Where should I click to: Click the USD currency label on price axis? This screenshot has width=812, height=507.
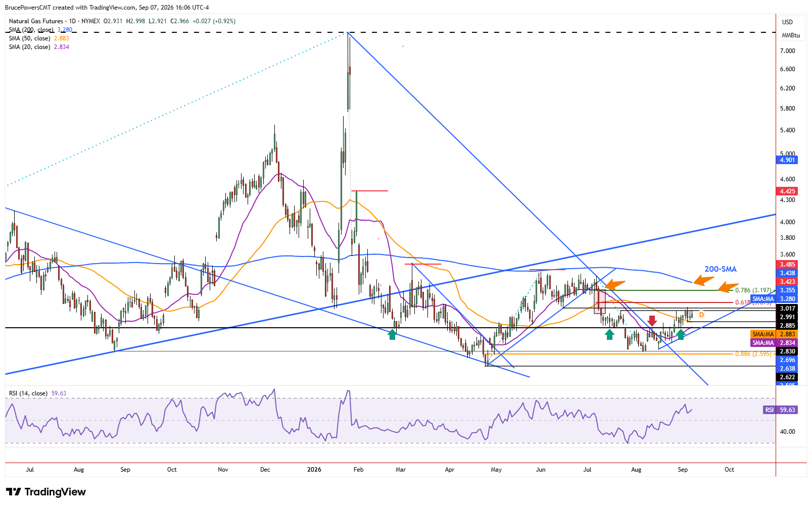pos(787,22)
